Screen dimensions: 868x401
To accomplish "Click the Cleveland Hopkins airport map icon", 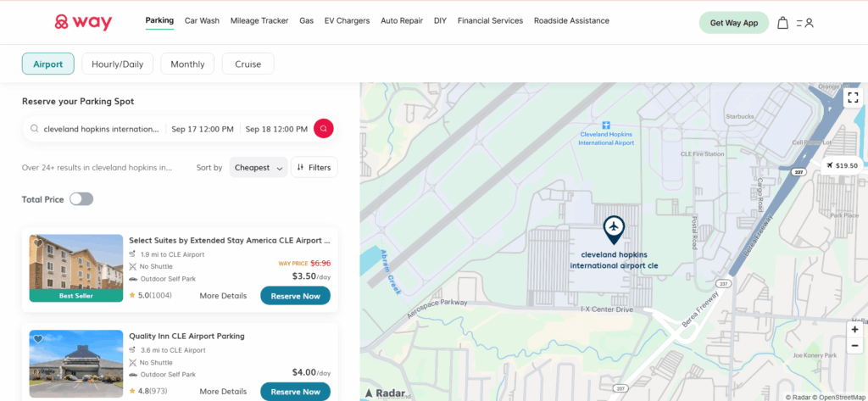I will (606, 125).
